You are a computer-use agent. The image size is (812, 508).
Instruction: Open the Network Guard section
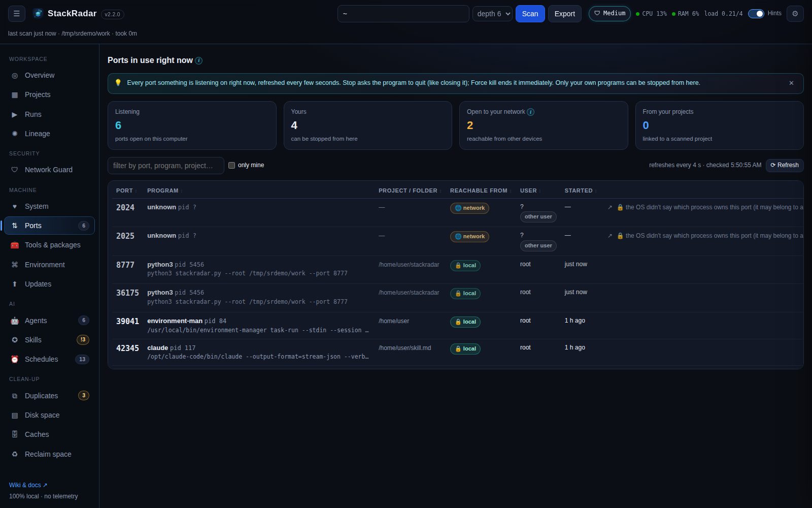pyautogui.click(x=49, y=170)
